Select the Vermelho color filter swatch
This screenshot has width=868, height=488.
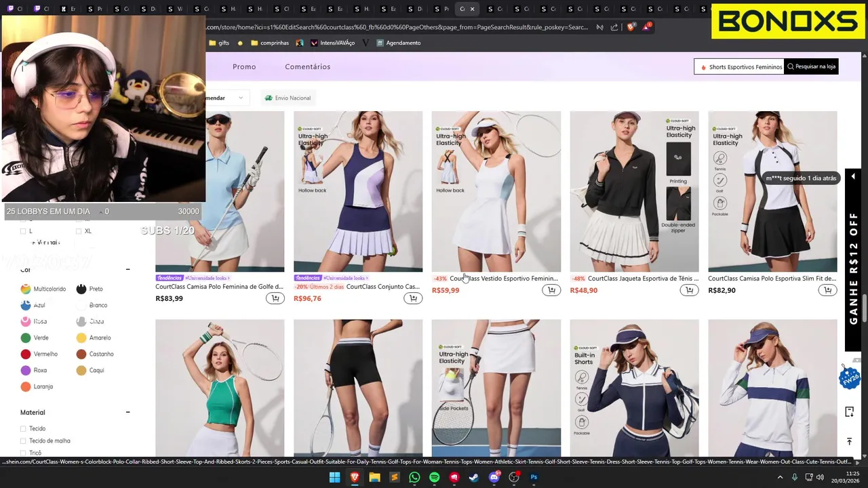click(x=26, y=354)
